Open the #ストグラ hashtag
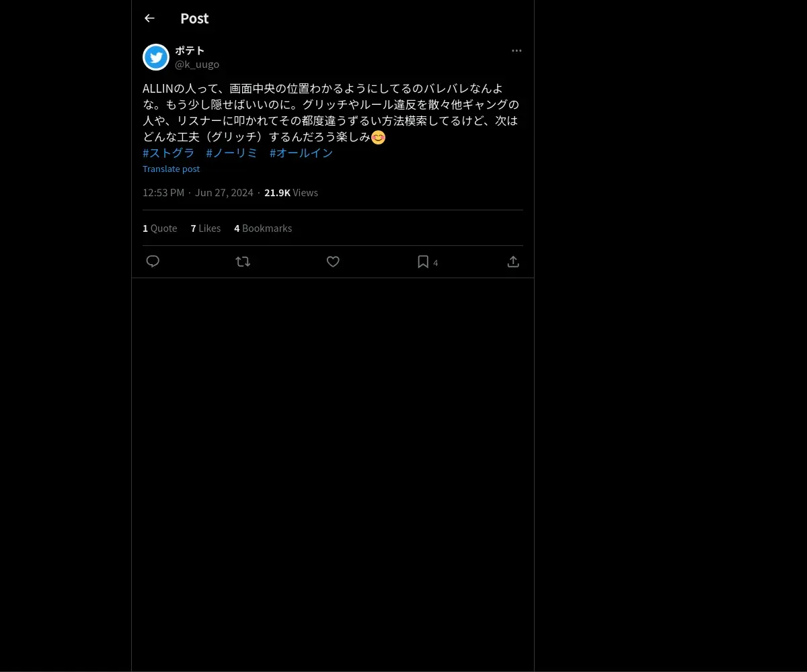 pyautogui.click(x=169, y=153)
